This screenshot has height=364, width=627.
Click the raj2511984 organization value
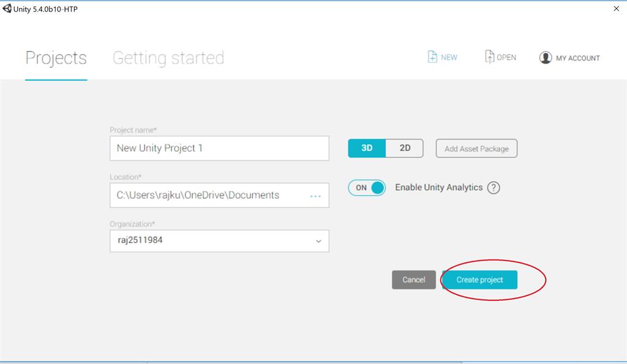[140, 240]
